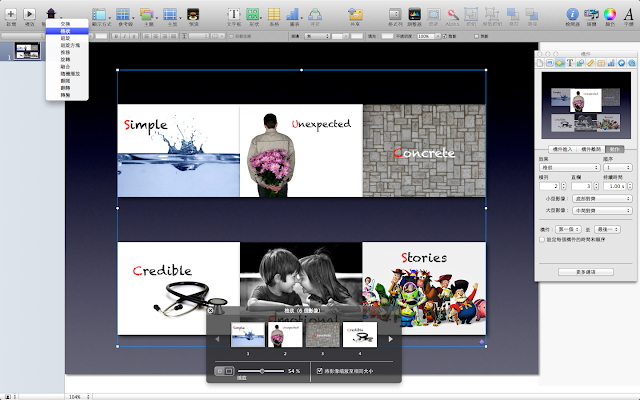Insert a table with Table icon

(x=273, y=14)
